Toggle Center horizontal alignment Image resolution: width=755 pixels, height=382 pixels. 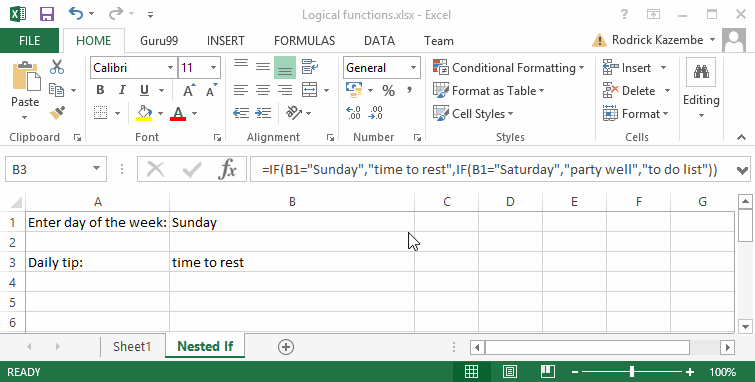click(x=263, y=90)
